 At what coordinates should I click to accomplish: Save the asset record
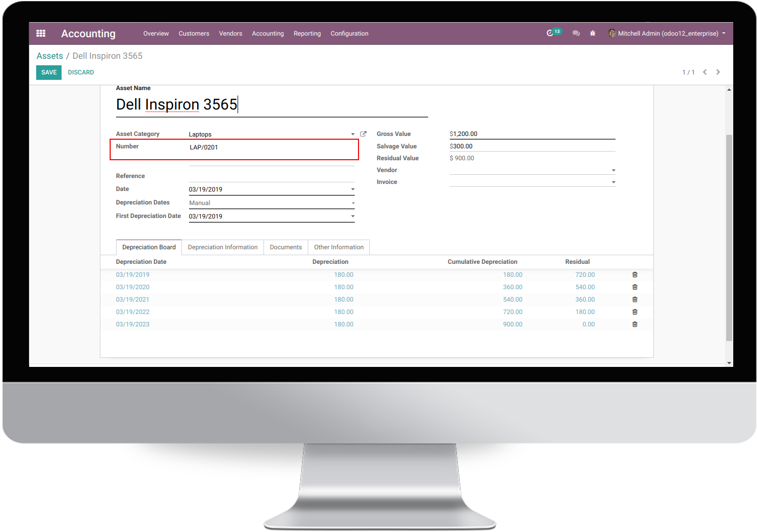point(49,72)
